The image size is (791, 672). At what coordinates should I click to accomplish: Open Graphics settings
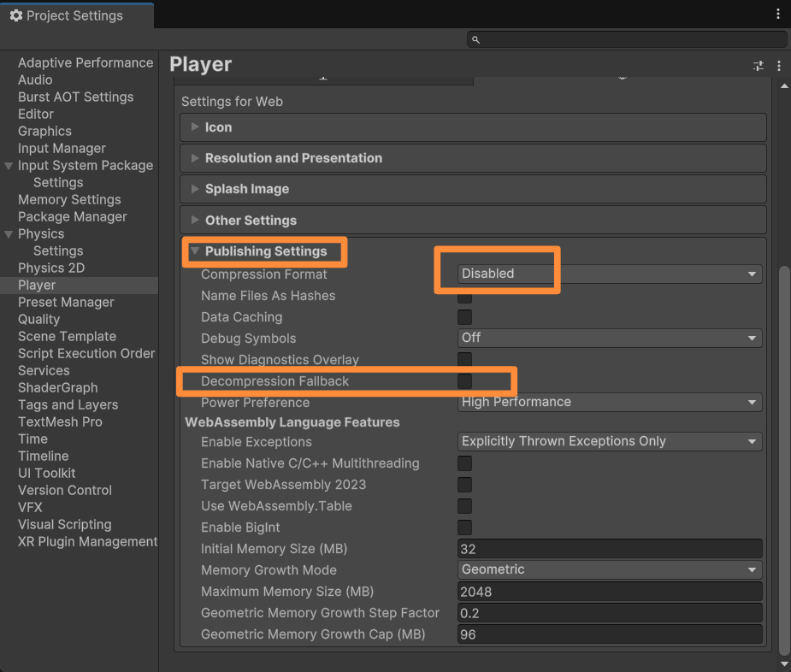coord(45,131)
